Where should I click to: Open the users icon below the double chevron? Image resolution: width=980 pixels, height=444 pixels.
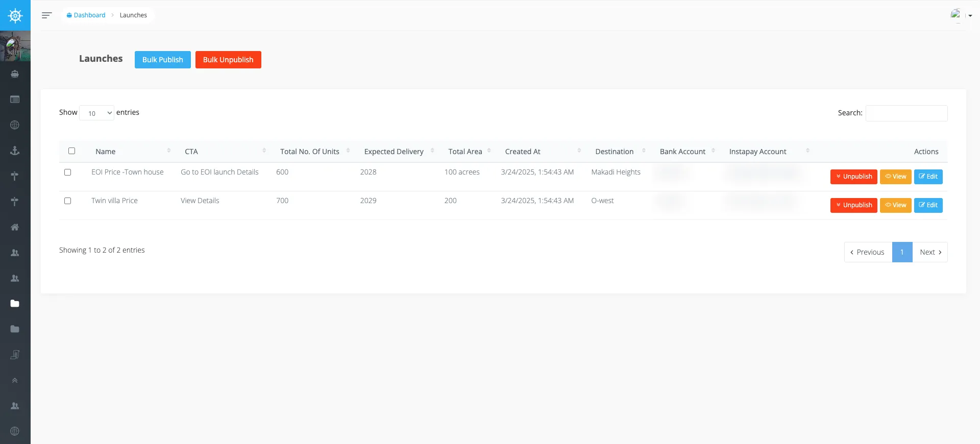point(15,406)
